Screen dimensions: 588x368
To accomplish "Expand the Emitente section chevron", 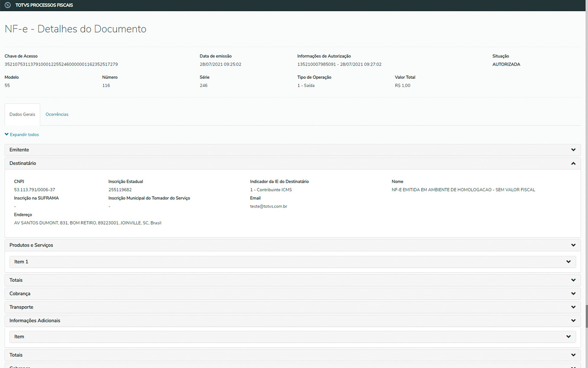I will [573, 150].
